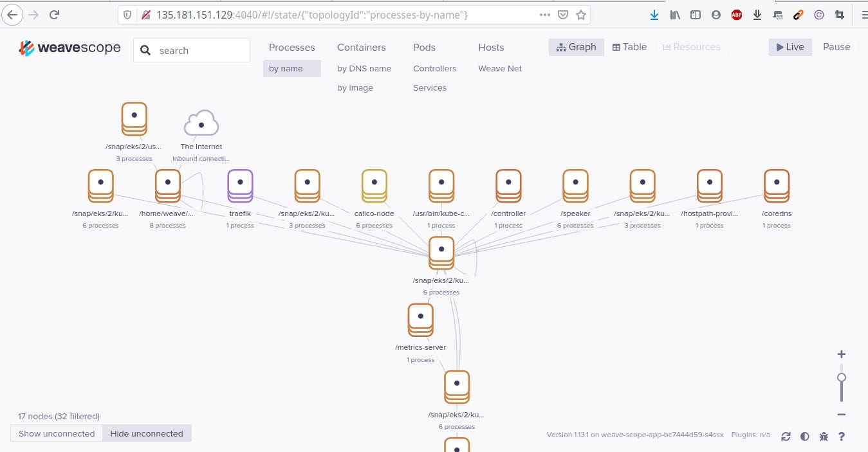Select the 'by name' sub-topology

click(x=291, y=69)
